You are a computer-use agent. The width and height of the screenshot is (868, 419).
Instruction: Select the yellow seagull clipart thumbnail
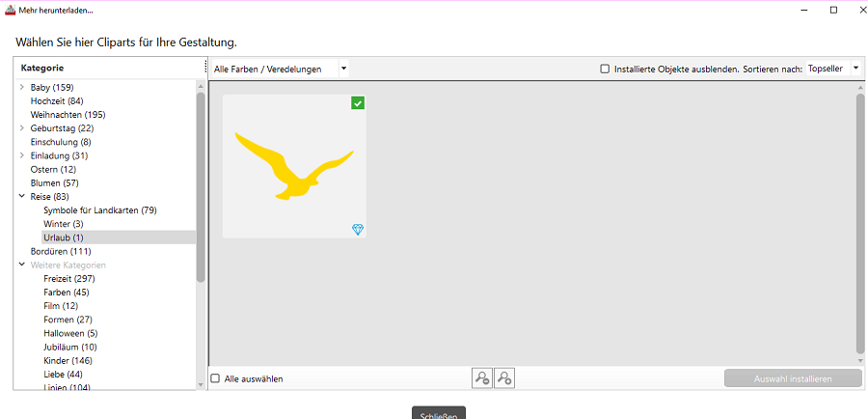[294, 166]
